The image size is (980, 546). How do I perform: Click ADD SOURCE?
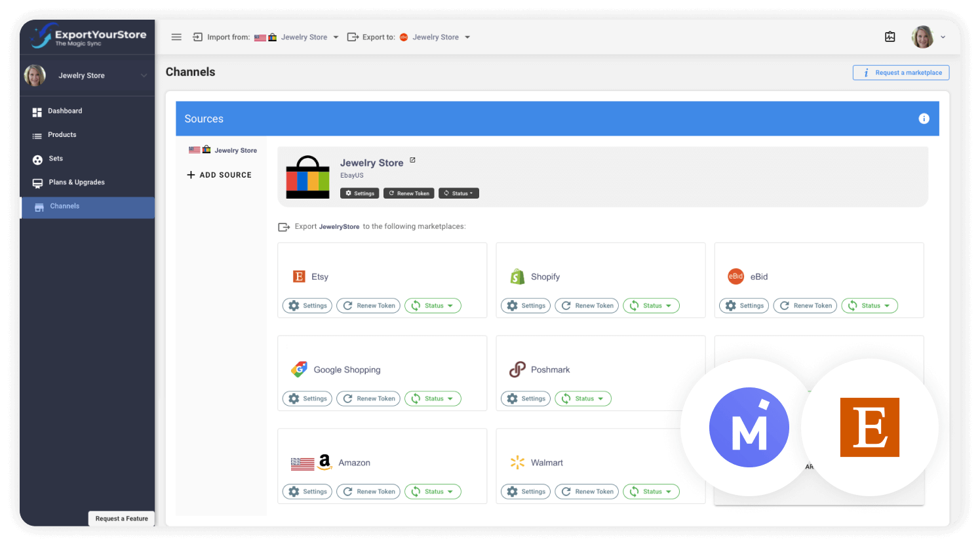point(220,175)
